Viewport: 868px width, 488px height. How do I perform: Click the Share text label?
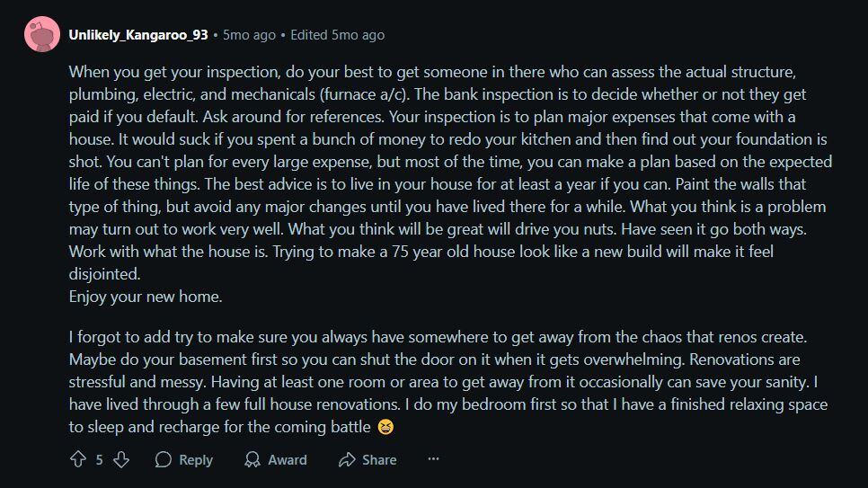(x=379, y=460)
